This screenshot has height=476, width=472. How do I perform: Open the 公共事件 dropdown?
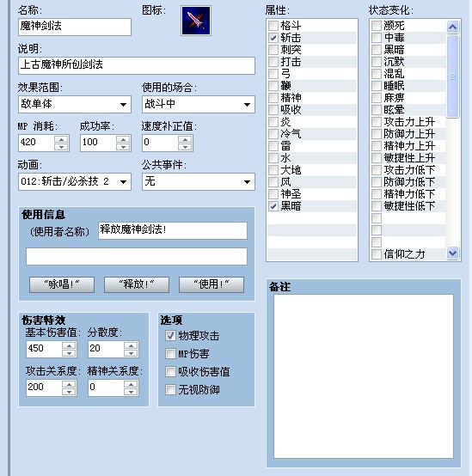click(199, 182)
